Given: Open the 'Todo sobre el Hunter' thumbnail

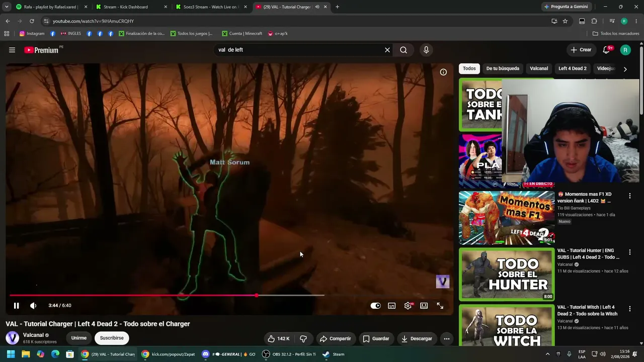Looking at the screenshot, I should (x=507, y=275).
